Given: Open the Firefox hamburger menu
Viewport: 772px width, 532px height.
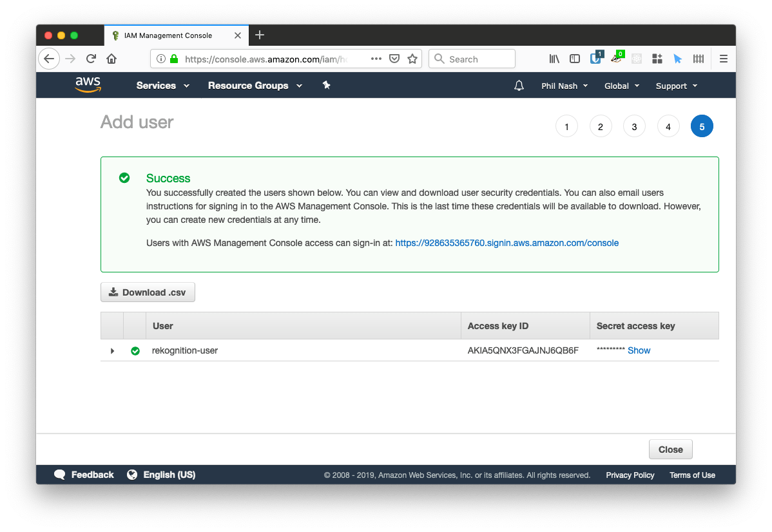Looking at the screenshot, I should pyautogui.click(x=723, y=59).
